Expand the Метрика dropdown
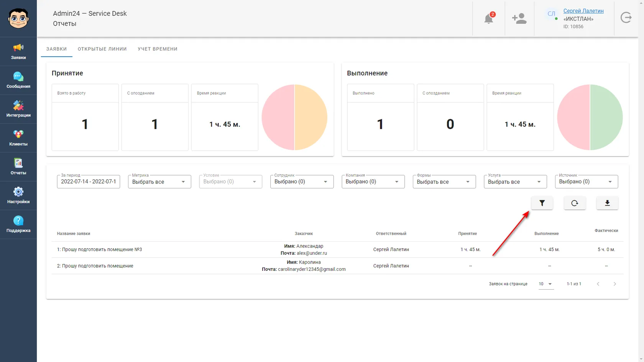Screen dimensions: 644x362 pyautogui.click(x=159, y=182)
